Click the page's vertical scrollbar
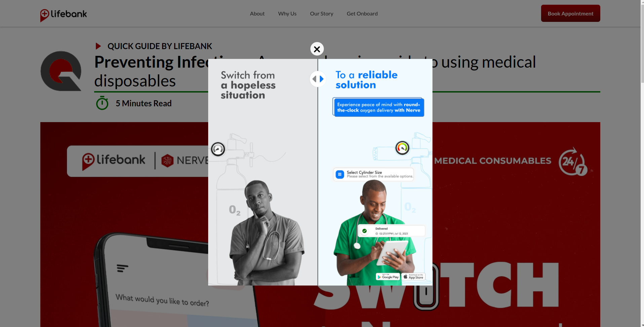This screenshot has width=644, height=327. click(642, 44)
